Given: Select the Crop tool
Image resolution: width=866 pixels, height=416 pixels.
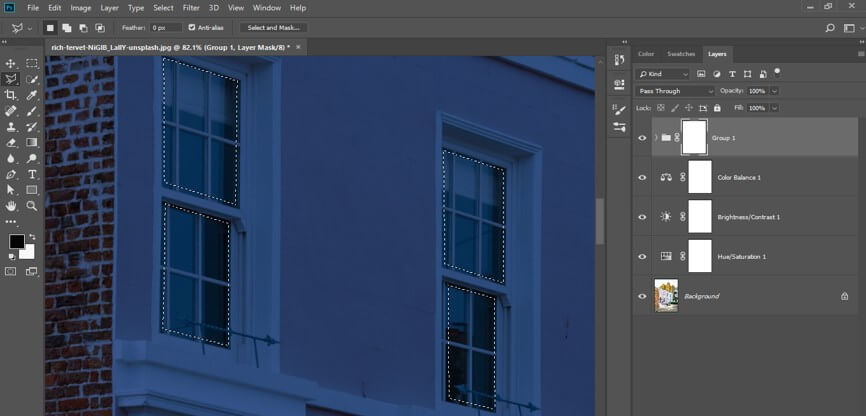Looking at the screenshot, I should click(10, 95).
